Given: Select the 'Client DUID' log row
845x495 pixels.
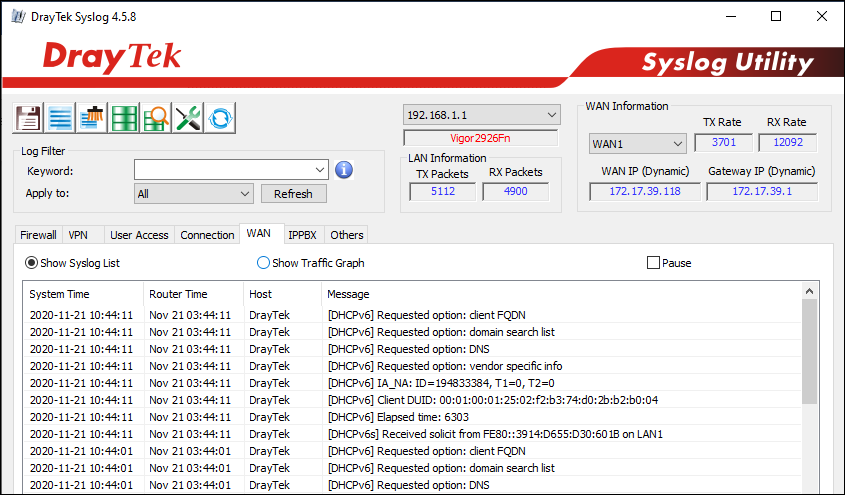Looking at the screenshot, I should 412,400.
